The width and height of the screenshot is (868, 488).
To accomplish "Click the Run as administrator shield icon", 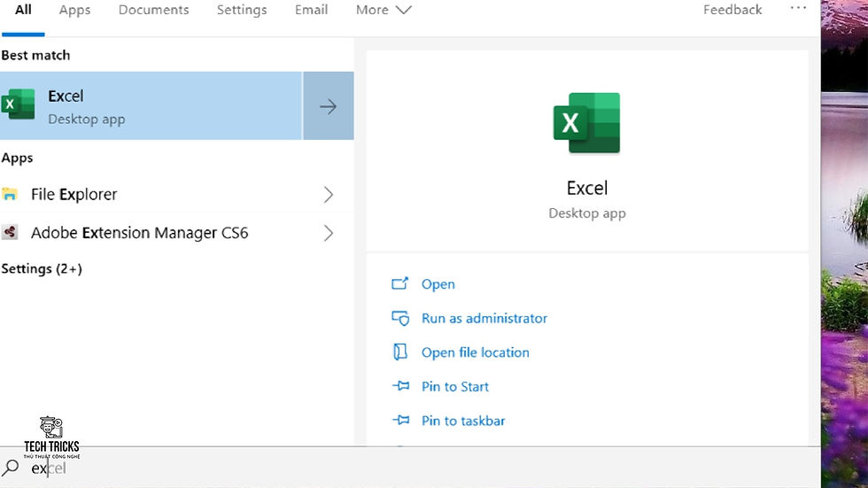I will point(399,318).
